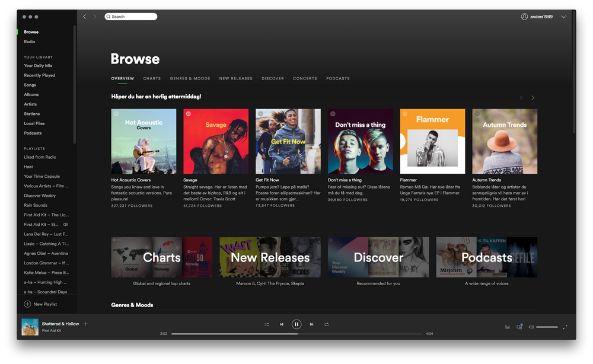Go forward with the navigation arrow
Viewport: 593px width, 364px height.
coord(94,17)
